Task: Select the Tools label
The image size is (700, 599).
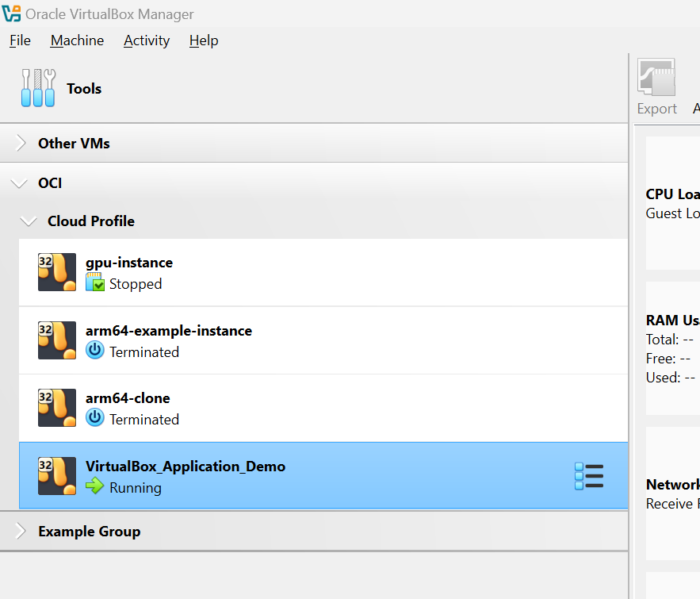Action: [x=84, y=88]
